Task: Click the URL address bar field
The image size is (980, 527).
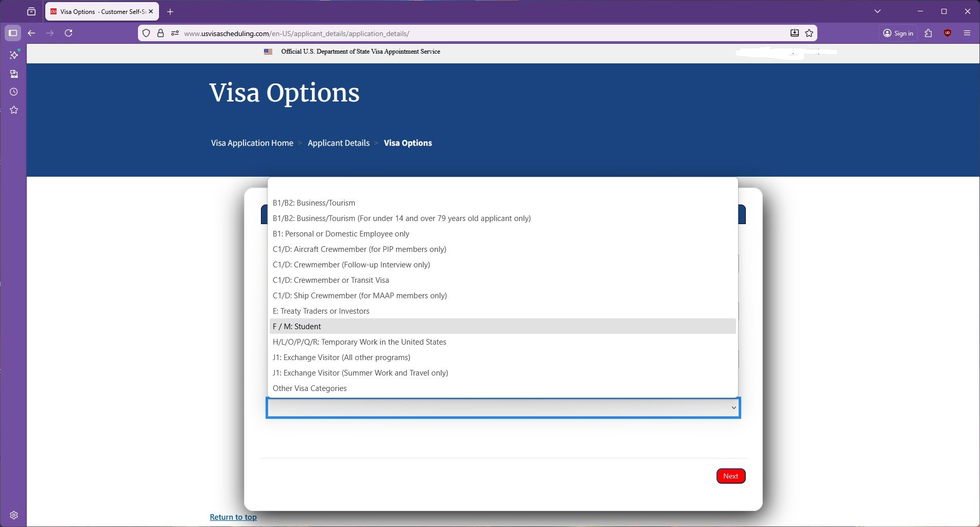Action: tap(463, 33)
